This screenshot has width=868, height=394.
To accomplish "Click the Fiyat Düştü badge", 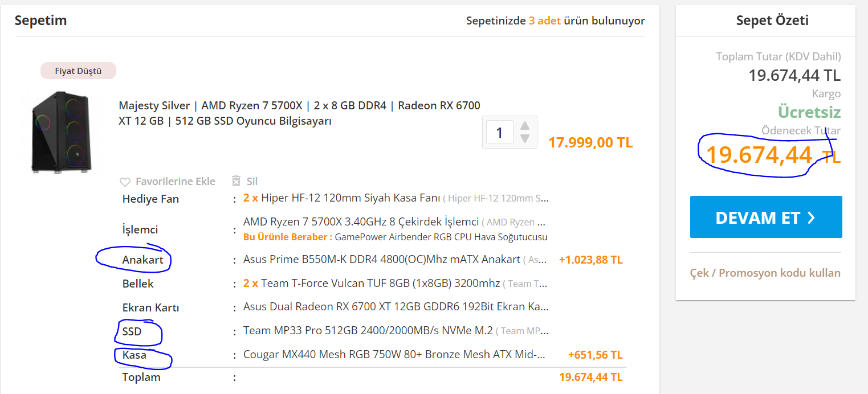I will [x=78, y=71].
